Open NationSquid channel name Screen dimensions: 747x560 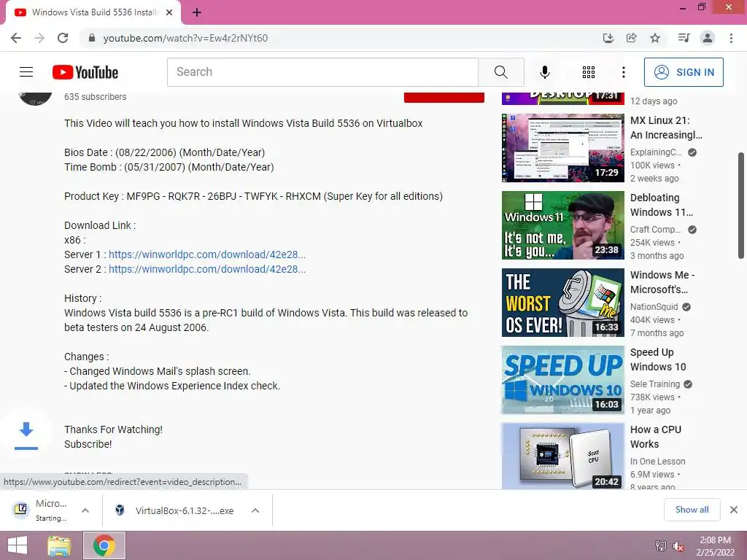[654, 307]
